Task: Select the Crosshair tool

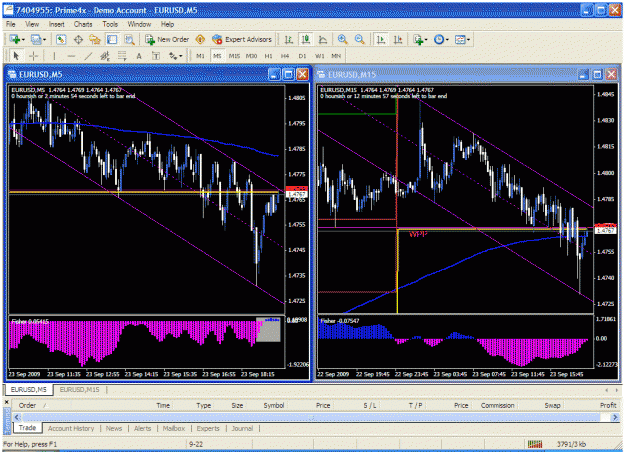Action: click(33, 56)
